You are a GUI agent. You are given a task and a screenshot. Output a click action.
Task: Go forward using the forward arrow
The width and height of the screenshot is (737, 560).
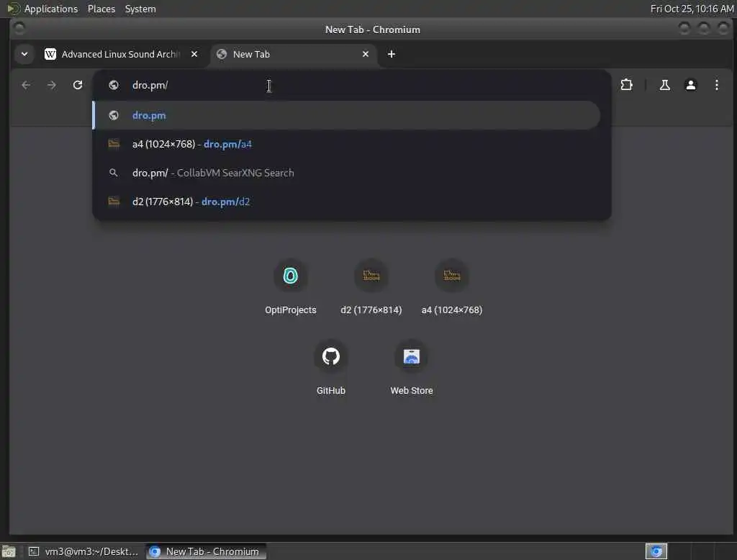click(52, 85)
